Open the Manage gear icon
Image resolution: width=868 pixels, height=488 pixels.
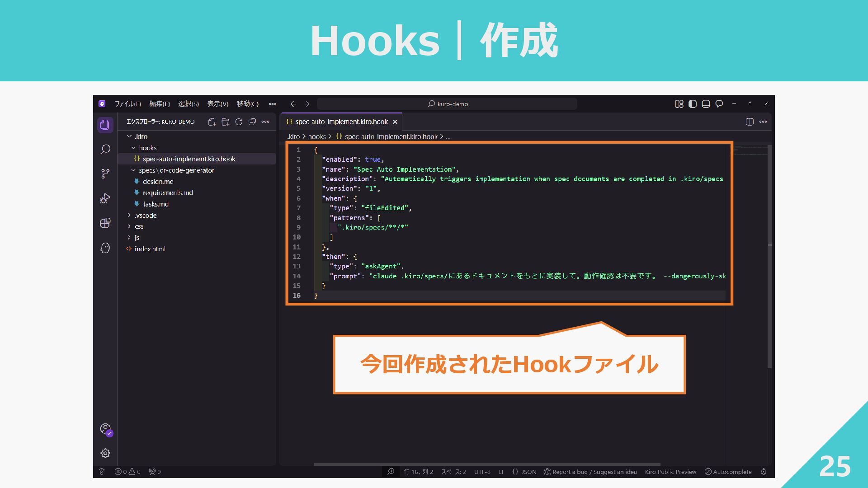coord(105,453)
